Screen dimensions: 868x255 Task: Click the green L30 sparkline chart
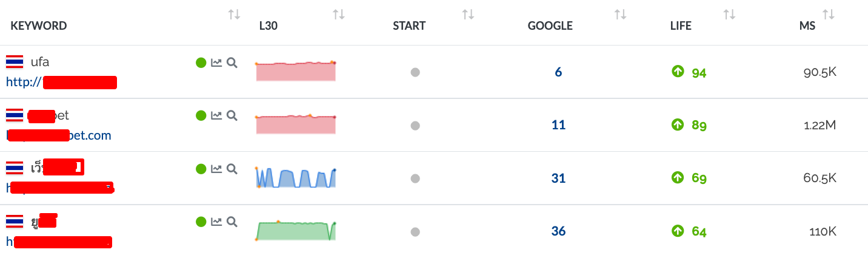click(296, 231)
